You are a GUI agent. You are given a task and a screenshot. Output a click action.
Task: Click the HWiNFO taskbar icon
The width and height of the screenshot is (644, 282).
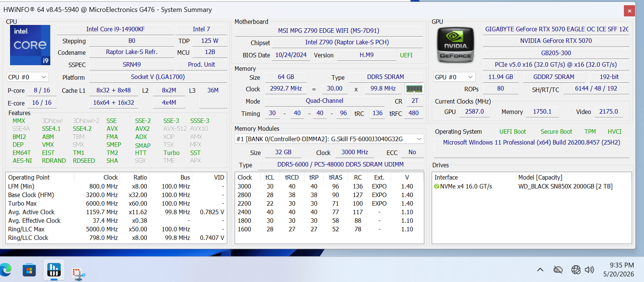(x=54, y=270)
